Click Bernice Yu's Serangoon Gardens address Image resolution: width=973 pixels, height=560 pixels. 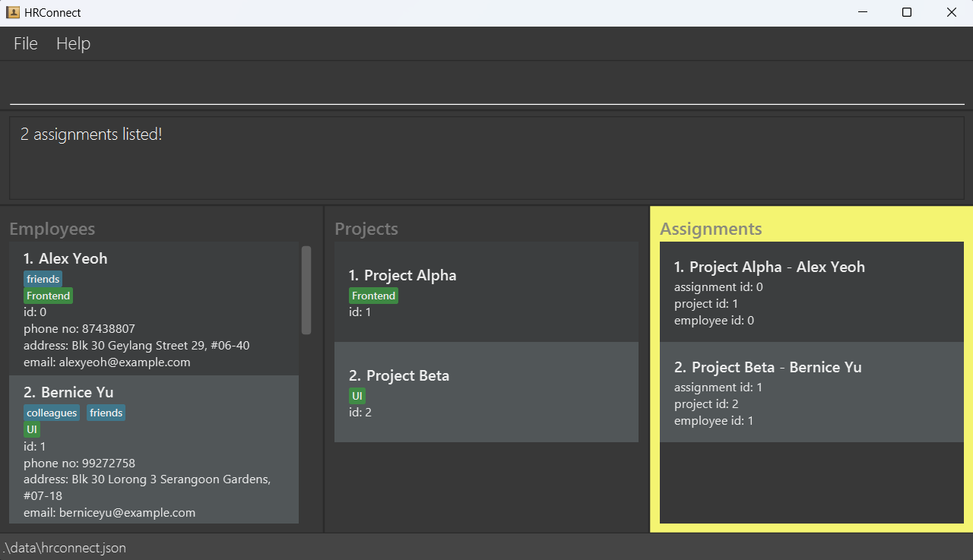coord(147,488)
